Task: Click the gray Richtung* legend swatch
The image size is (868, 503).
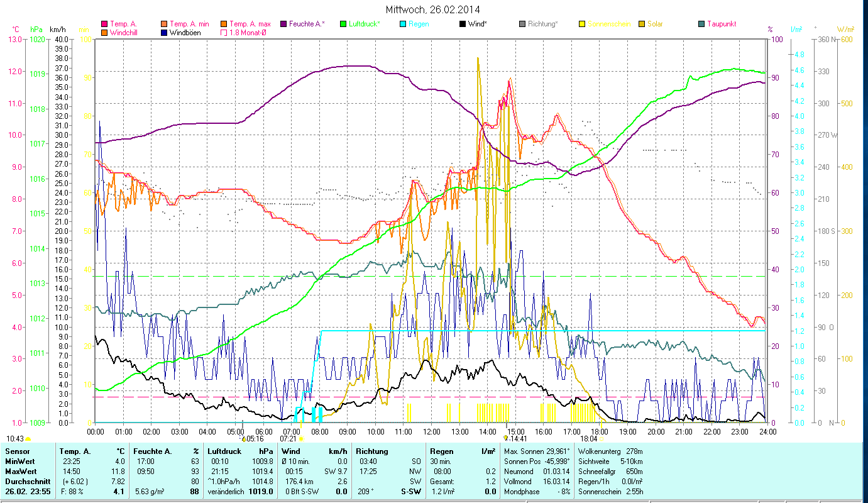Action: click(x=522, y=24)
